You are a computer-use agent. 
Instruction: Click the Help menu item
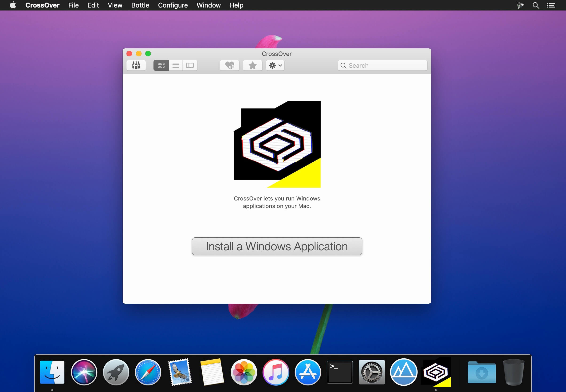(x=236, y=5)
